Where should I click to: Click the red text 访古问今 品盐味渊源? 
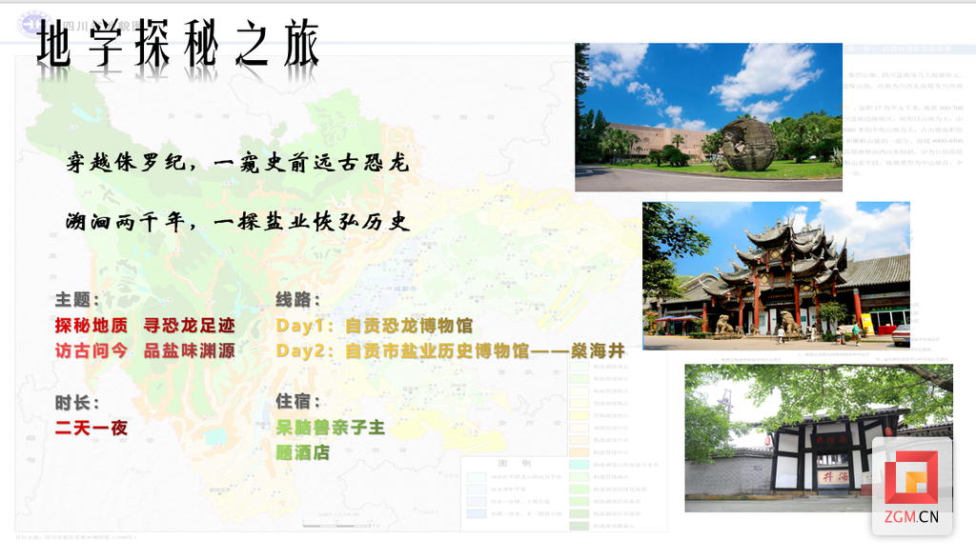tap(145, 350)
